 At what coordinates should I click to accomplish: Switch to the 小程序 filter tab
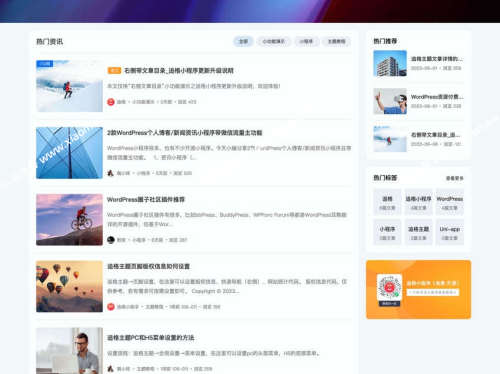click(x=306, y=41)
